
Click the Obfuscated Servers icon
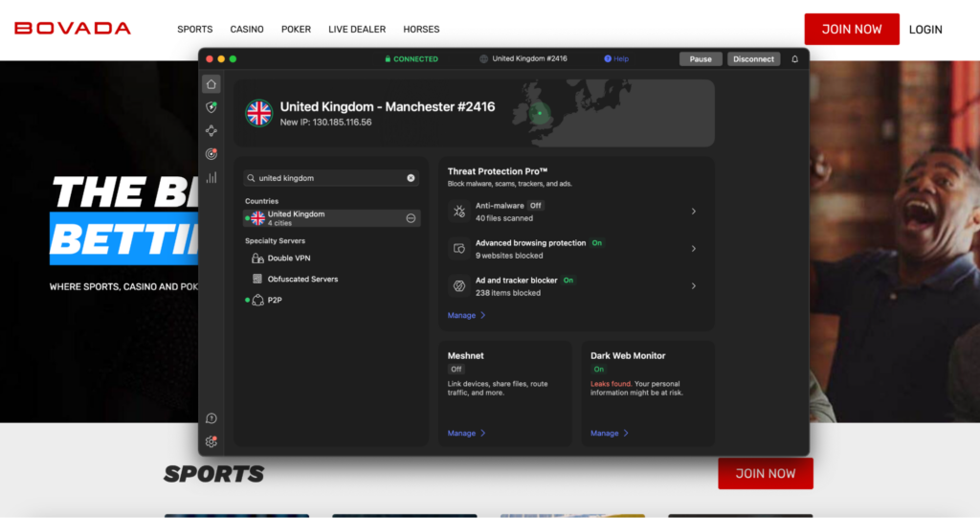click(x=257, y=279)
